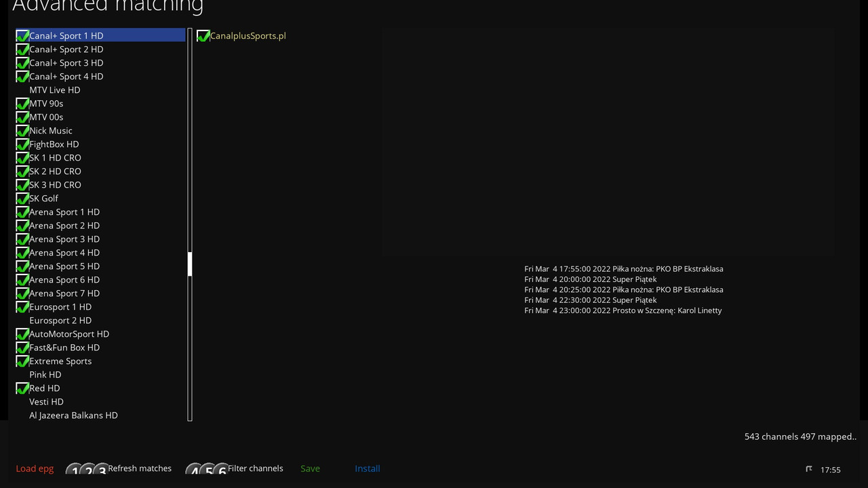Click the Prosto w Szczenę: Karol Linetty entry
868x488 pixels.
click(623, 310)
